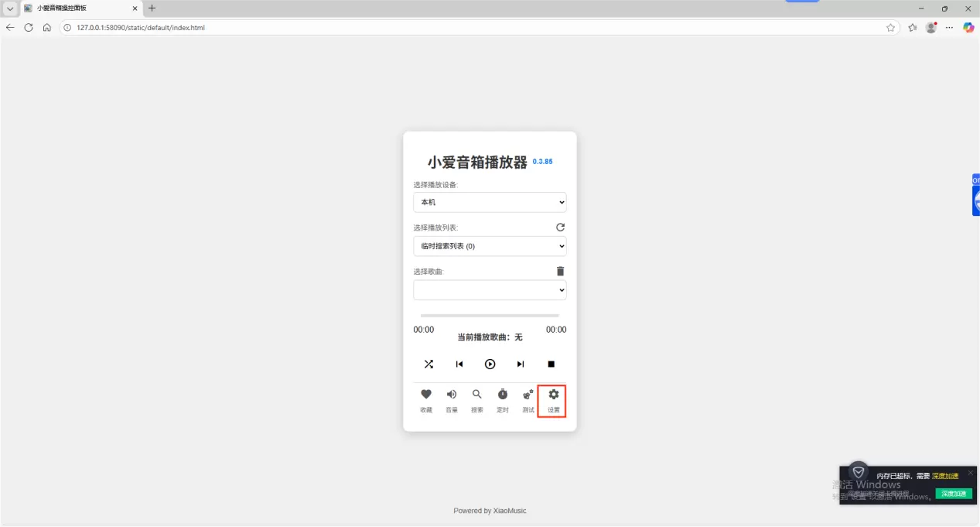The width and height of the screenshot is (980, 527).
Task: Click the green 深度加速 button in popup
Action: (x=953, y=494)
